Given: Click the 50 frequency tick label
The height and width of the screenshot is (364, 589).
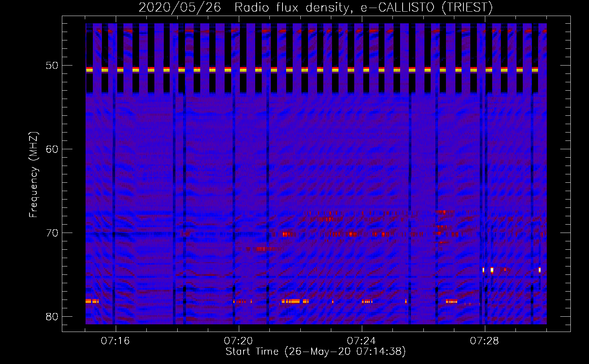Looking at the screenshot, I should [52, 66].
